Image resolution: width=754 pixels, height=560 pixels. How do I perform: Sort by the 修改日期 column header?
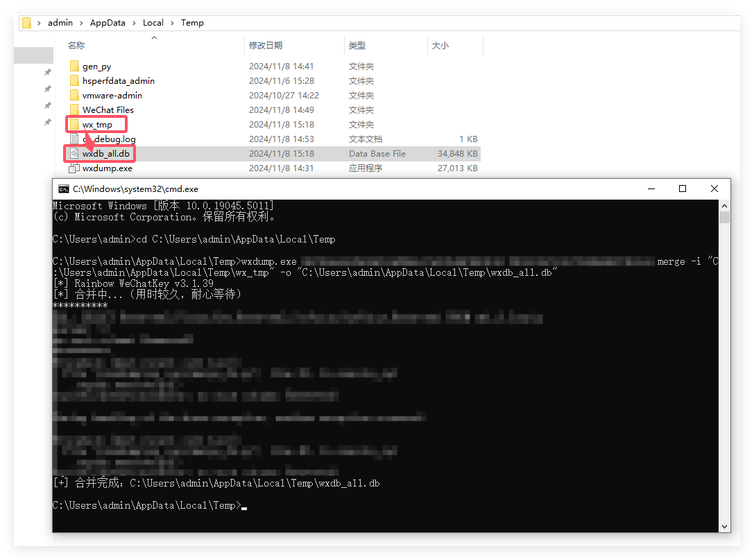coord(266,46)
